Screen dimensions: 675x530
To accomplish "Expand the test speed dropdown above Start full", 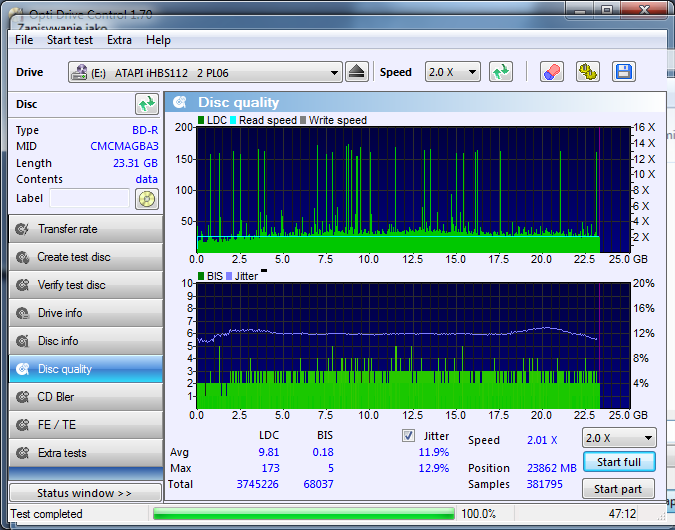I will [x=619, y=438].
